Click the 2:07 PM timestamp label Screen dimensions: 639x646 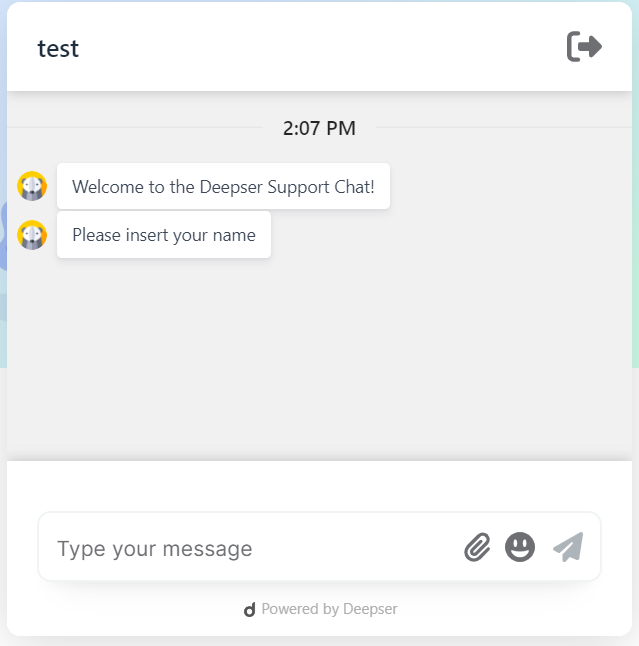pyautogui.click(x=319, y=128)
